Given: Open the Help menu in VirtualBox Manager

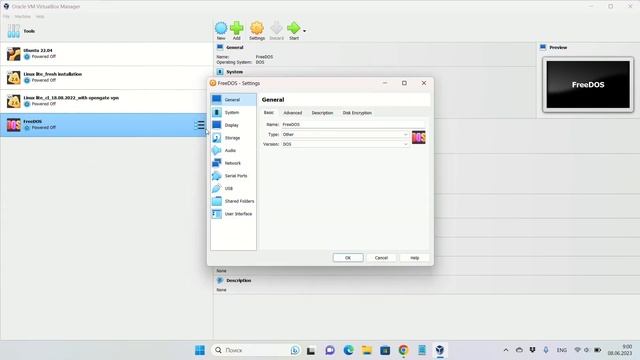Looking at the screenshot, I should click(x=40, y=16).
